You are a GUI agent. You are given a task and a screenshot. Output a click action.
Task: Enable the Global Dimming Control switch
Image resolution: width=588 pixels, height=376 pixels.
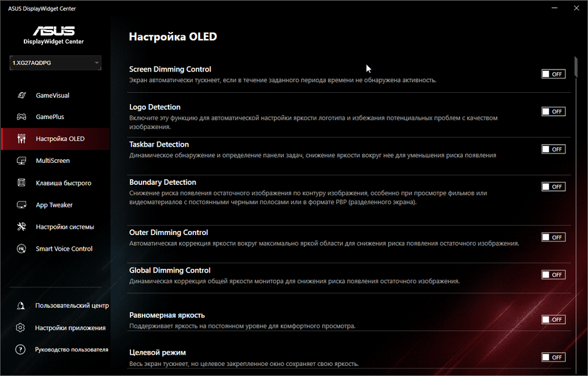(x=553, y=274)
